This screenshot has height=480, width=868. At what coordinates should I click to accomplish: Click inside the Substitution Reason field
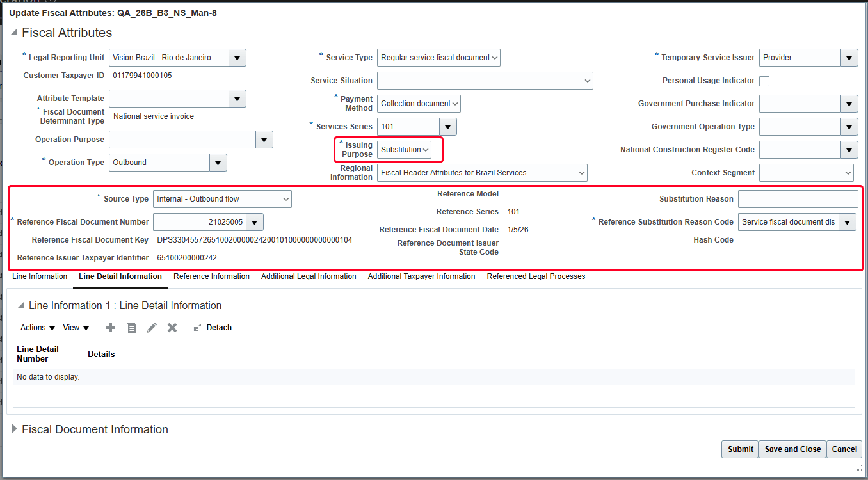[x=798, y=198]
